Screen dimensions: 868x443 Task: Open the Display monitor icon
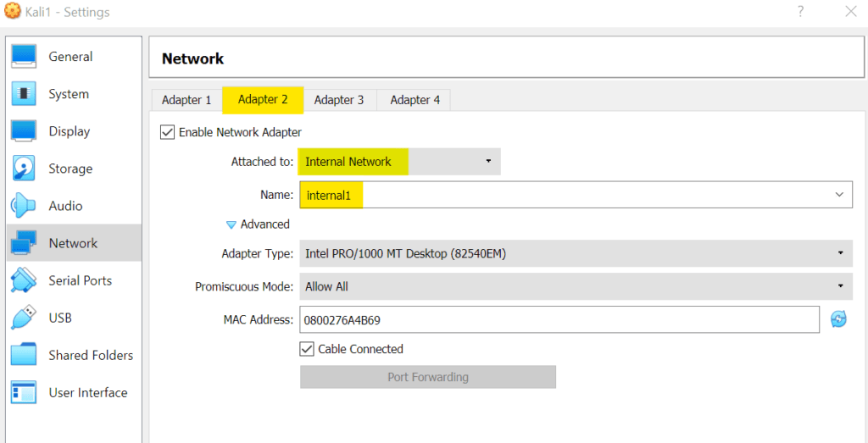[x=23, y=131]
